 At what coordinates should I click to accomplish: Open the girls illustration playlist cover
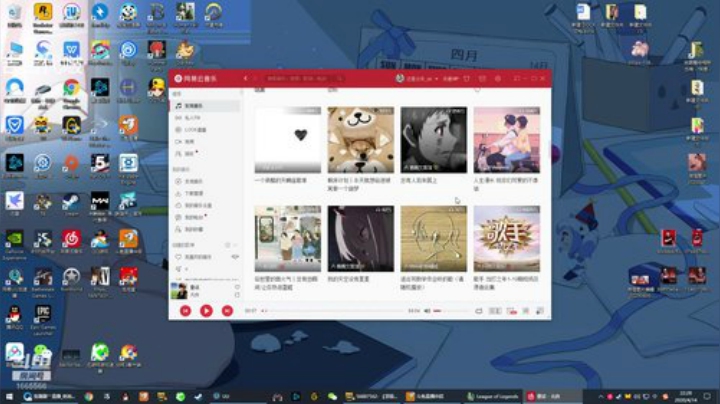tap(288, 239)
